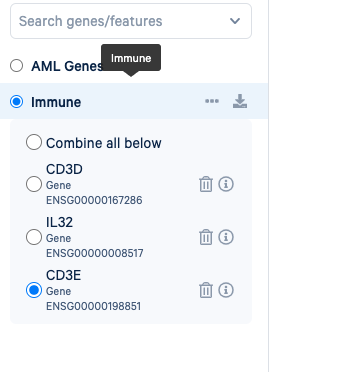Select the CD3E radio button
The width and height of the screenshot is (362, 372).
(34, 290)
